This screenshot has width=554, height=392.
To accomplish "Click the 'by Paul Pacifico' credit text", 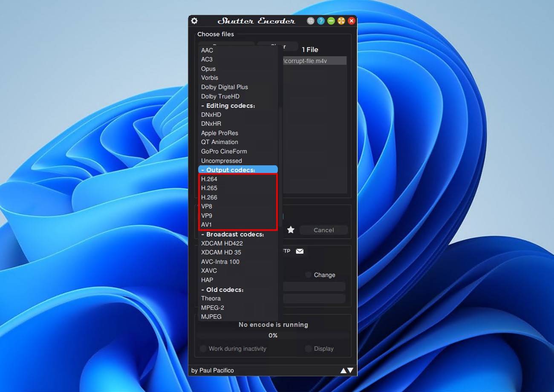I will point(213,370).
